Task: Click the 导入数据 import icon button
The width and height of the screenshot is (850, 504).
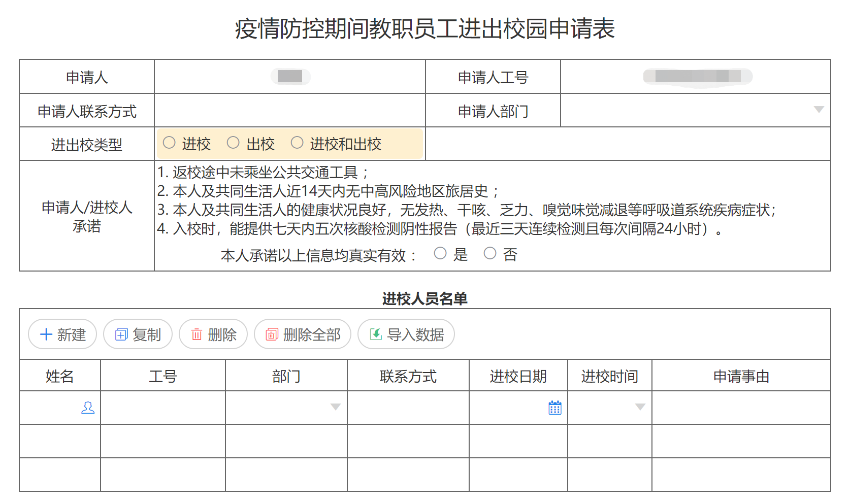Action: (x=376, y=334)
